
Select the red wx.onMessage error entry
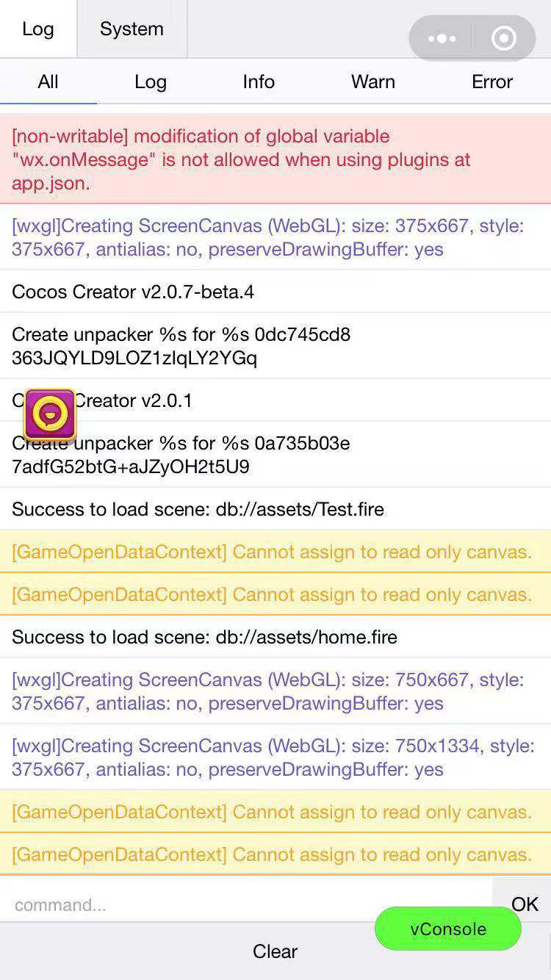(x=275, y=159)
